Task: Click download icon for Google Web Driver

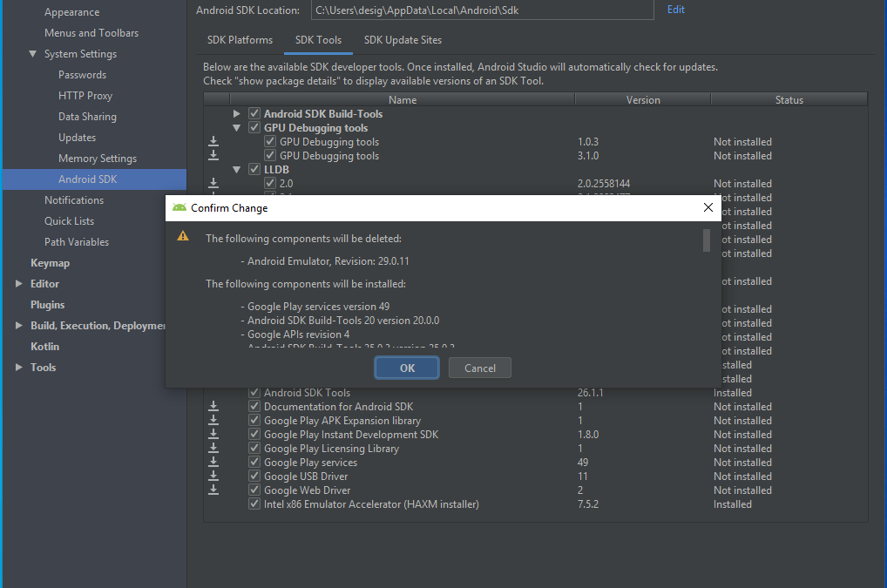Action: coord(213,490)
